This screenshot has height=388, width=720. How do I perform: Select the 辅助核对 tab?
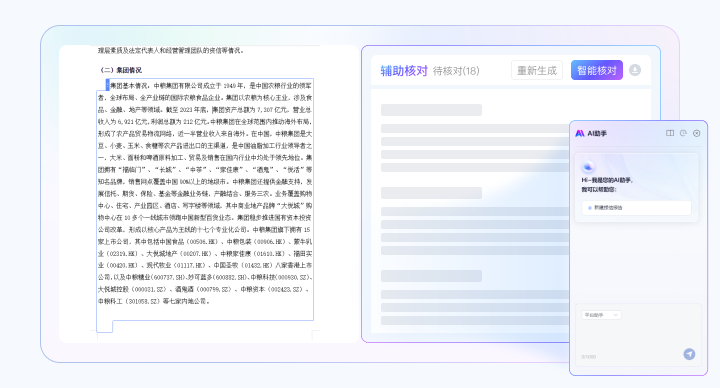coord(404,71)
